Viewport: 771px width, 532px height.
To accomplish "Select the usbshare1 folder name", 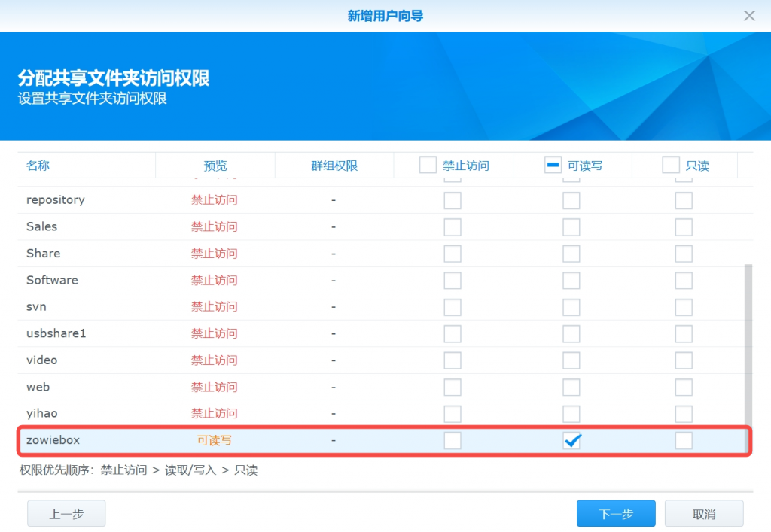I will tap(56, 333).
